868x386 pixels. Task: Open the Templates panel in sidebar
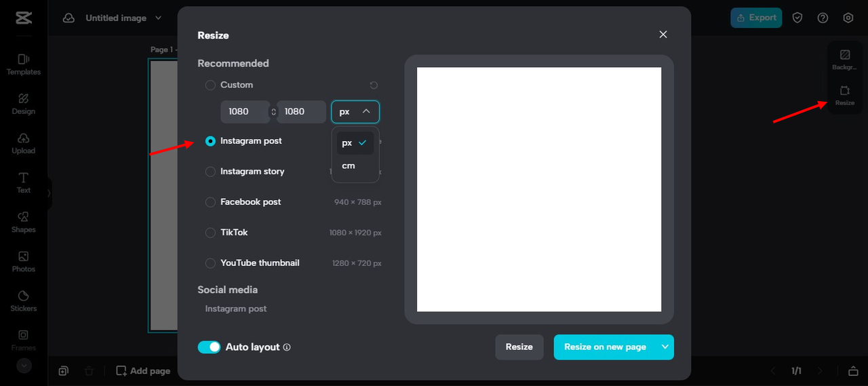(24, 64)
